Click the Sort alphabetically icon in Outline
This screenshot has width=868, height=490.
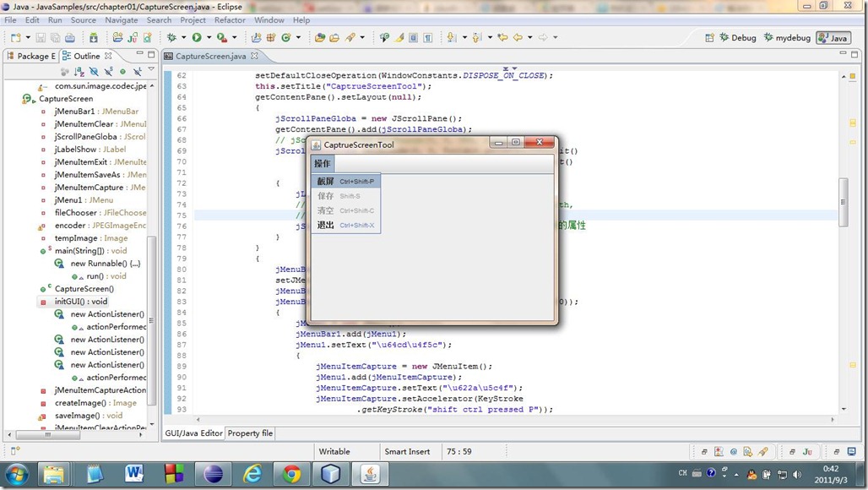click(81, 72)
